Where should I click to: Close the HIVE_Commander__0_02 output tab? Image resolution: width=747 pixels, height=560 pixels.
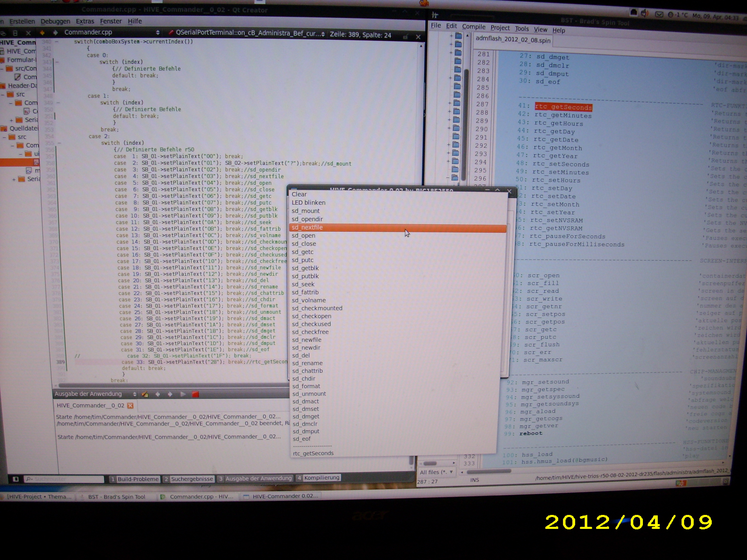[x=130, y=406]
